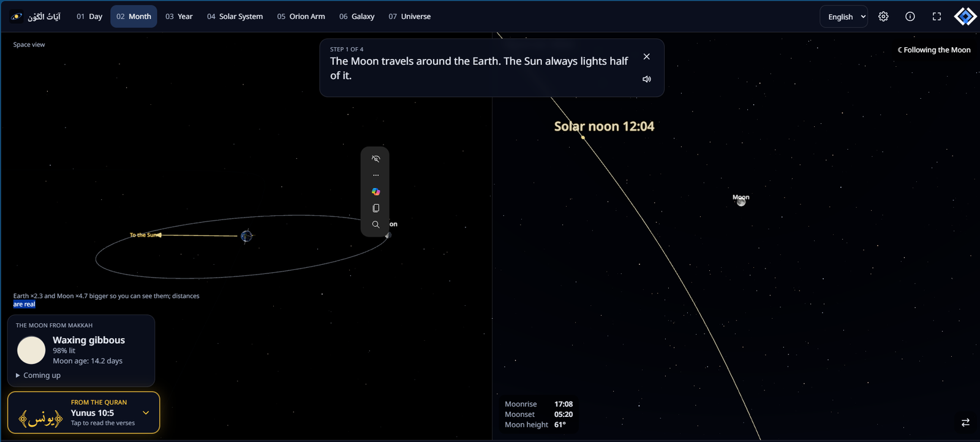Select the 02 Month tab
The image size is (980, 442).
134,17
